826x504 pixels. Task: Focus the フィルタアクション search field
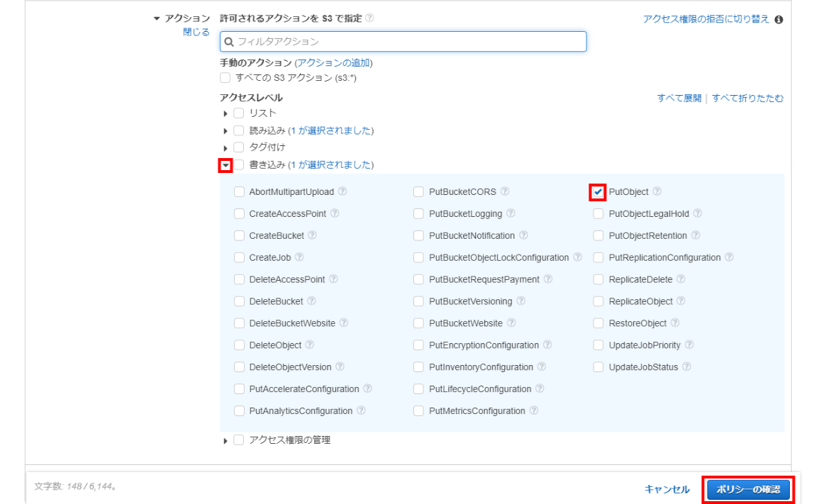(403, 42)
